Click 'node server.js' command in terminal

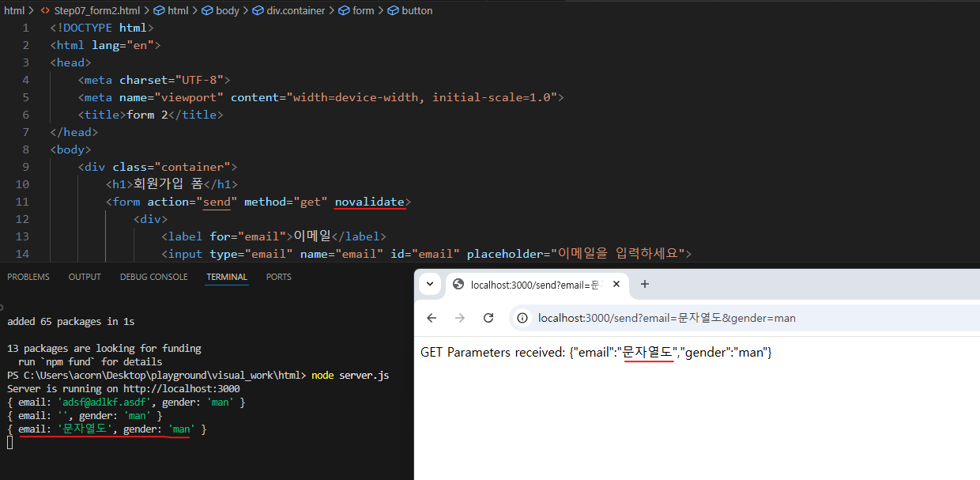[x=350, y=375]
